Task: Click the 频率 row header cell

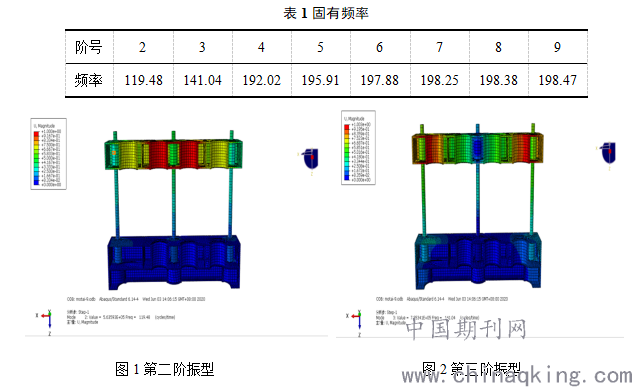Action: pos(89,80)
